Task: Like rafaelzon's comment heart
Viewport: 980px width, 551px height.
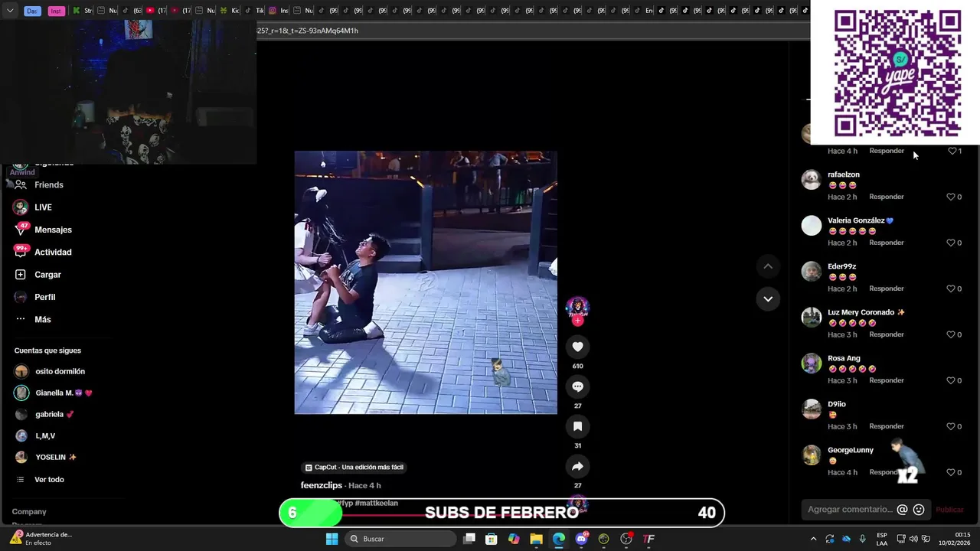Action: click(x=951, y=197)
